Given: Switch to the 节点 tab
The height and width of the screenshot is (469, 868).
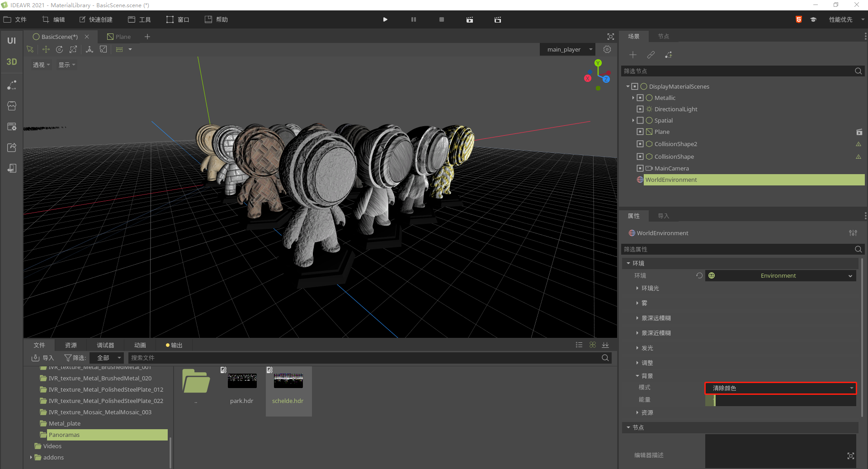Looking at the screenshot, I should [663, 36].
